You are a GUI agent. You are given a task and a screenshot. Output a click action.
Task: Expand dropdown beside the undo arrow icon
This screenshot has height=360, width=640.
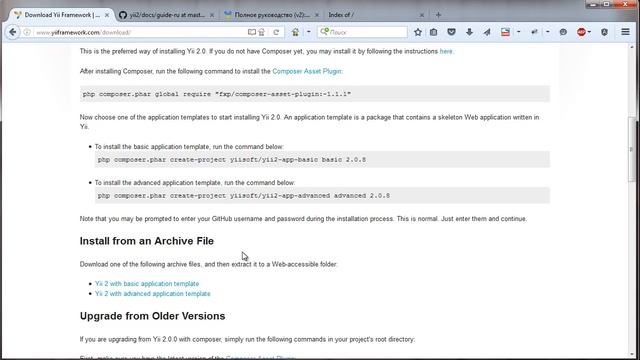[547, 32]
